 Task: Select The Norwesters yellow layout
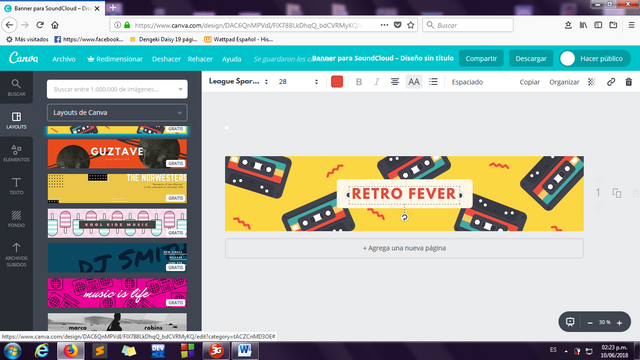coord(117,189)
